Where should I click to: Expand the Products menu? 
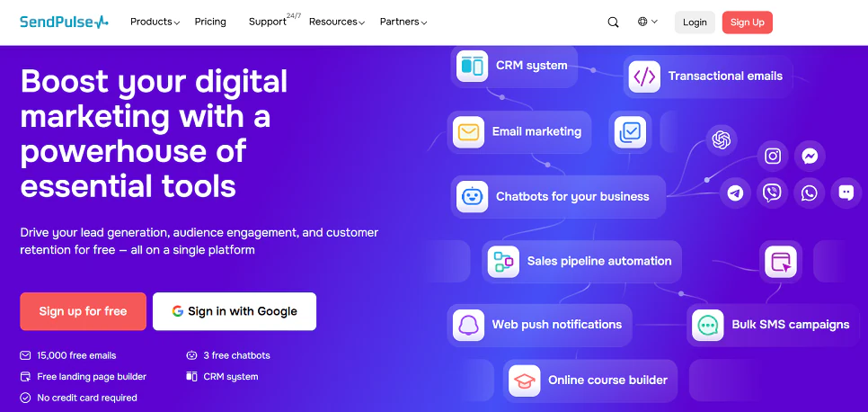pyautogui.click(x=155, y=22)
